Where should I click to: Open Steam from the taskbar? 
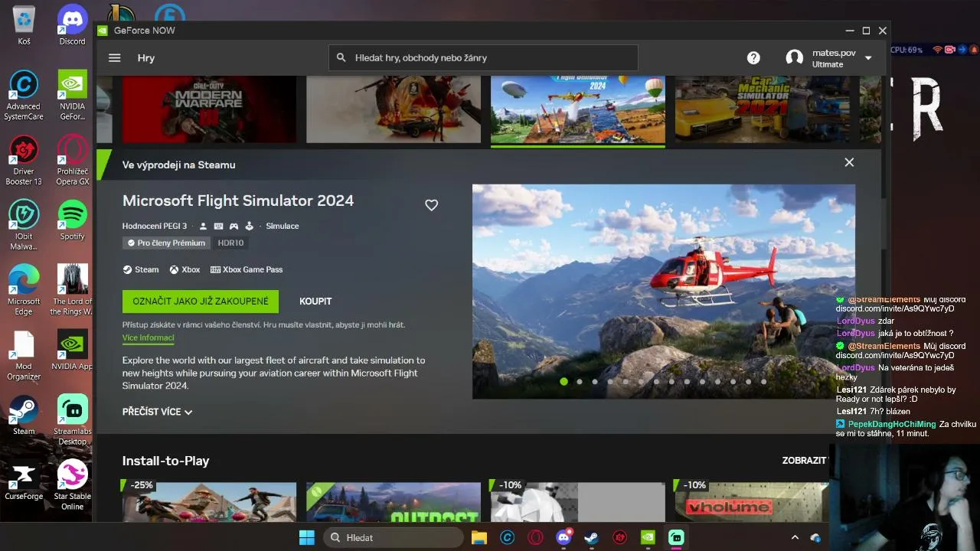591,537
